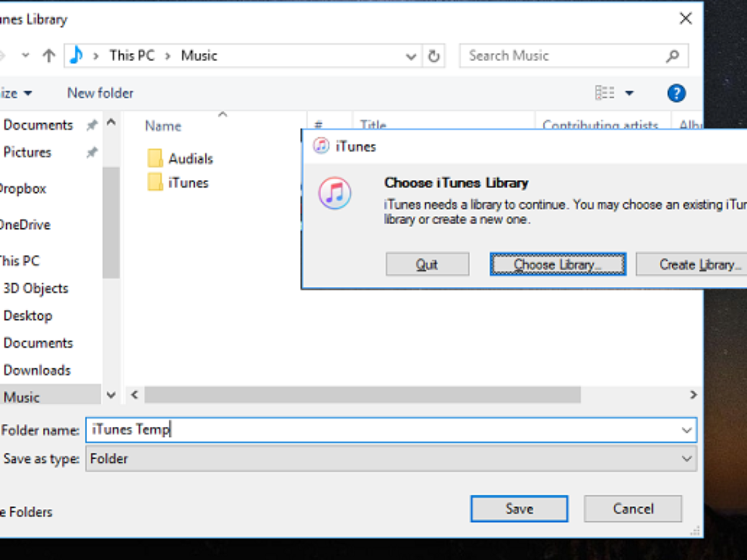Viewport: 747px width, 560px height.
Task: Click the Audials folder icon
Action: (x=155, y=159)
